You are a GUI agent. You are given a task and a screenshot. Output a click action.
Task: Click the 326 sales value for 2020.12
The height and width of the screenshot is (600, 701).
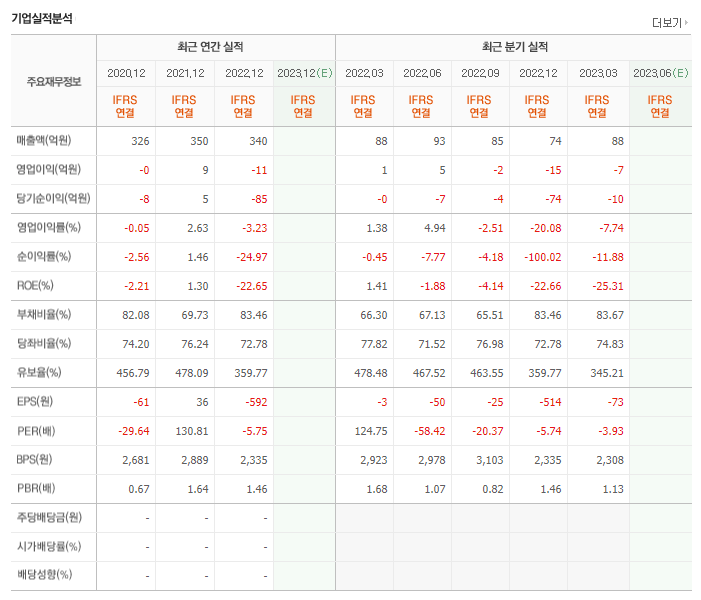coord(140,141)
